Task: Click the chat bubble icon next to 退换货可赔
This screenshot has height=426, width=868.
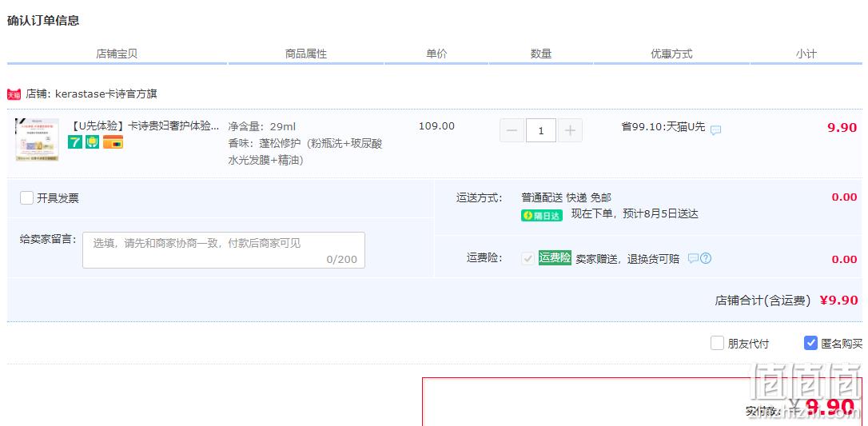Action: point(693,258)
